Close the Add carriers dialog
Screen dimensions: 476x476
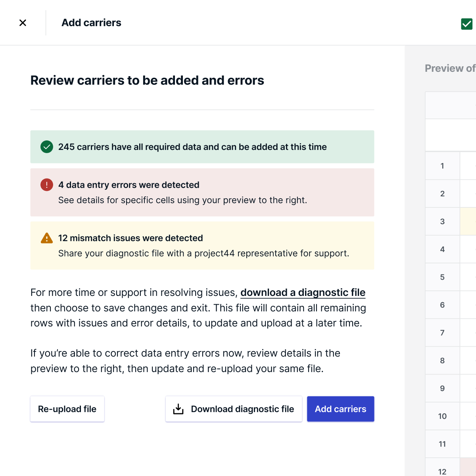click(x=23, y=23)
